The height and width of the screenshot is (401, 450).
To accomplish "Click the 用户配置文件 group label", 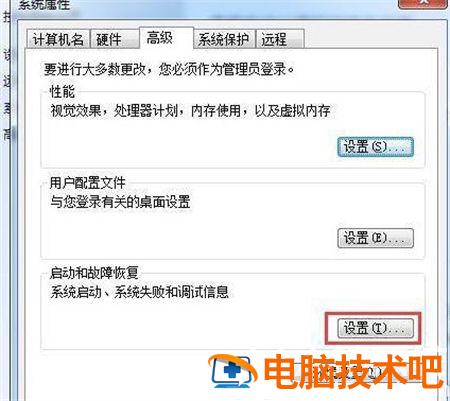I will [x=87, y=182].
